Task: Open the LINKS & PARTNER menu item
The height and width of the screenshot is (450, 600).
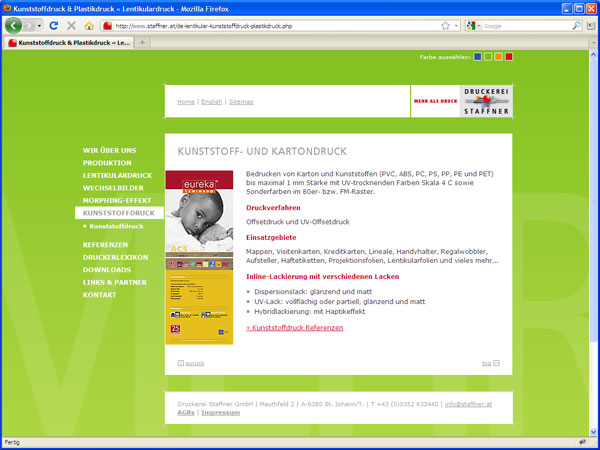Action: coord(115,282)
